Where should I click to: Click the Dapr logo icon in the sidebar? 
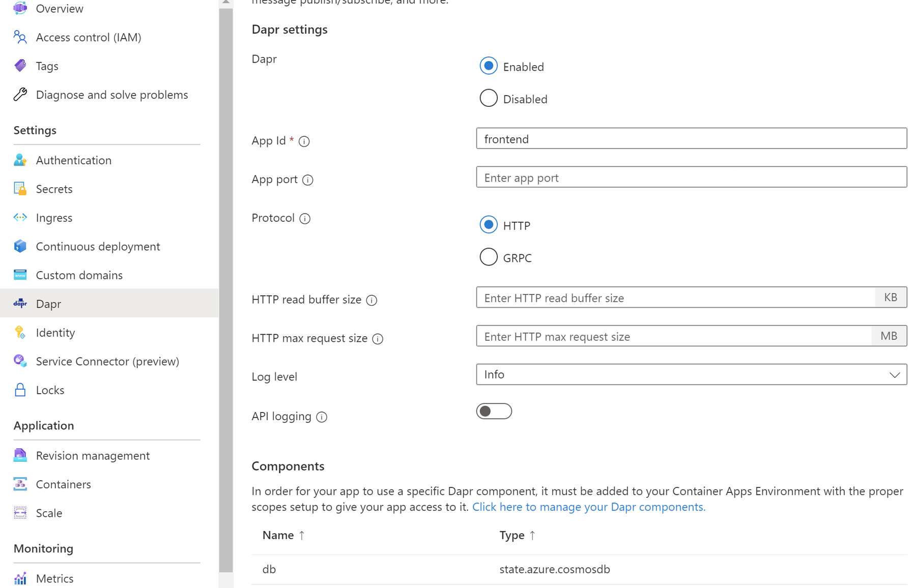[x=20, y=304]
